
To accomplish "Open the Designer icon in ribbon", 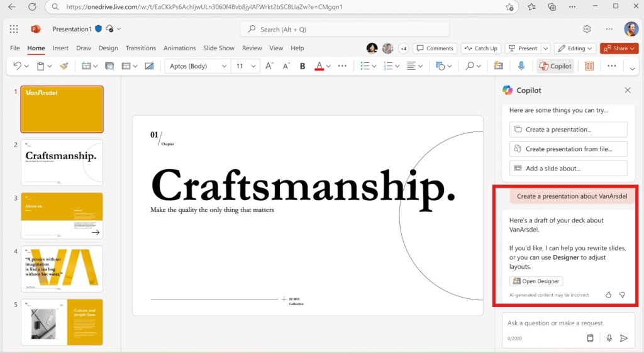I will tap(499, 65).
